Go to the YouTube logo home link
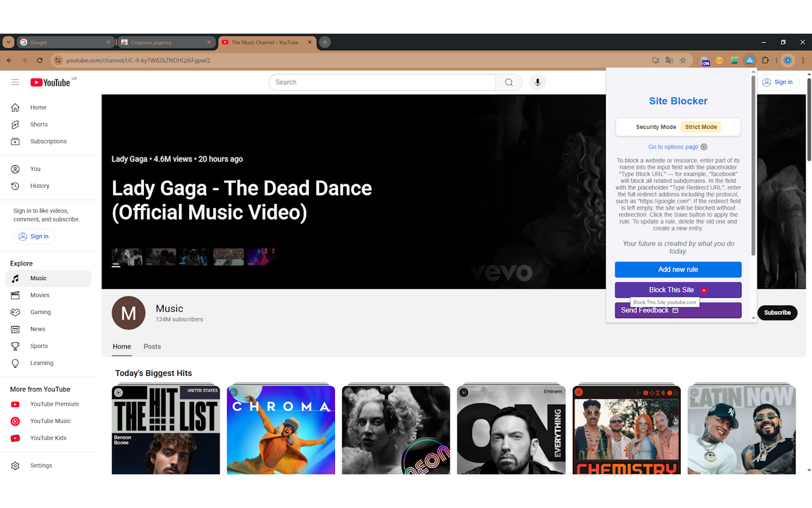The height and width of the screenshot is (508, 812). 50,83
